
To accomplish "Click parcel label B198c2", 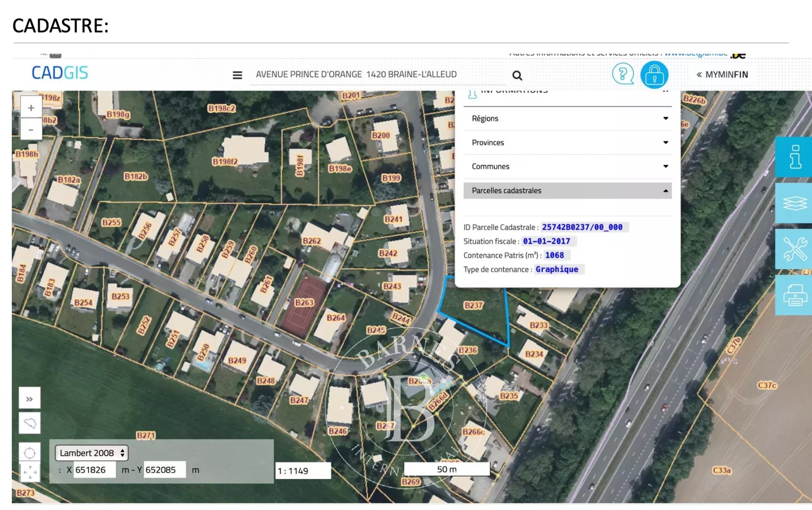I will pos(222,109).
